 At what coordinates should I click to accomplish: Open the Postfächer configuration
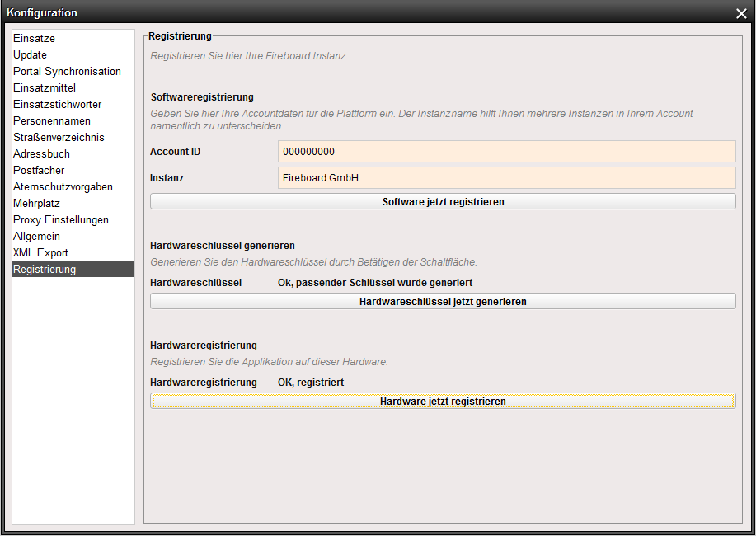tap(39, 171)
